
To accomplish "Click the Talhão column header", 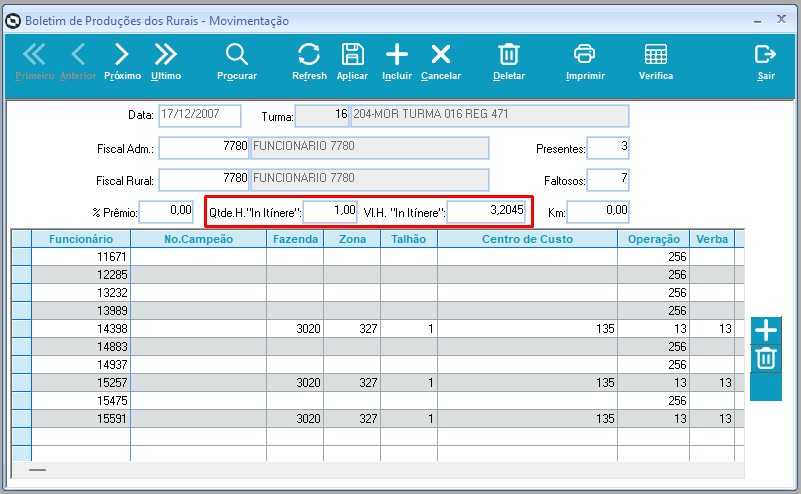I will tap(409, 239).
